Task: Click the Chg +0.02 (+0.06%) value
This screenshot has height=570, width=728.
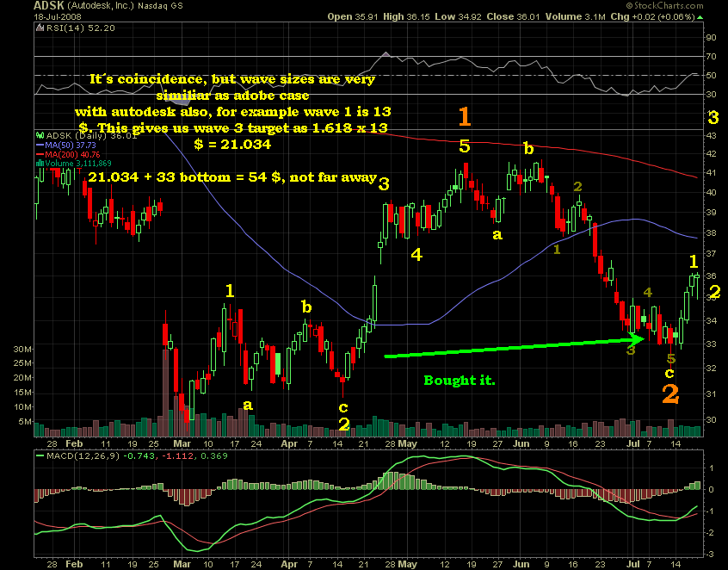Action: (652, 16)
